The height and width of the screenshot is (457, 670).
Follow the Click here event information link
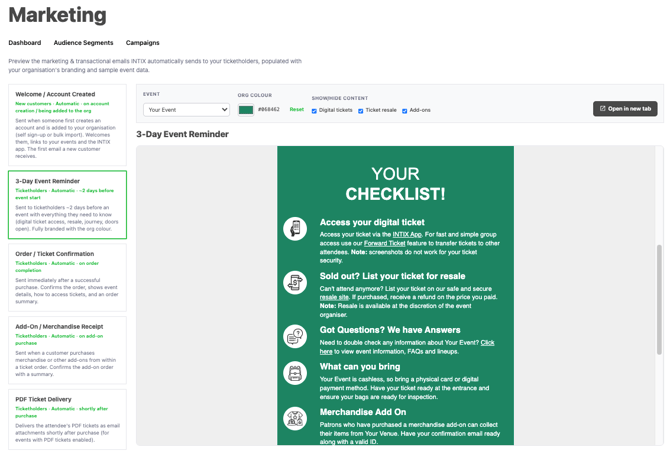487,343
